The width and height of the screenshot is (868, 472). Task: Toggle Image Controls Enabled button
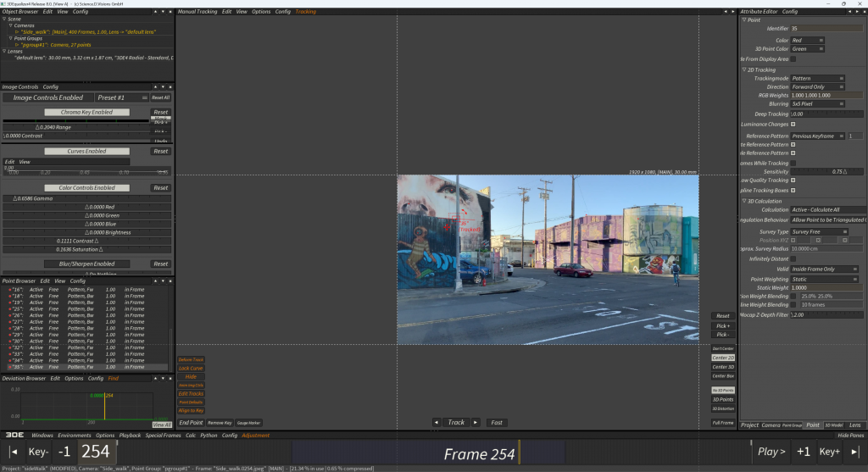(x=48, y=97)
